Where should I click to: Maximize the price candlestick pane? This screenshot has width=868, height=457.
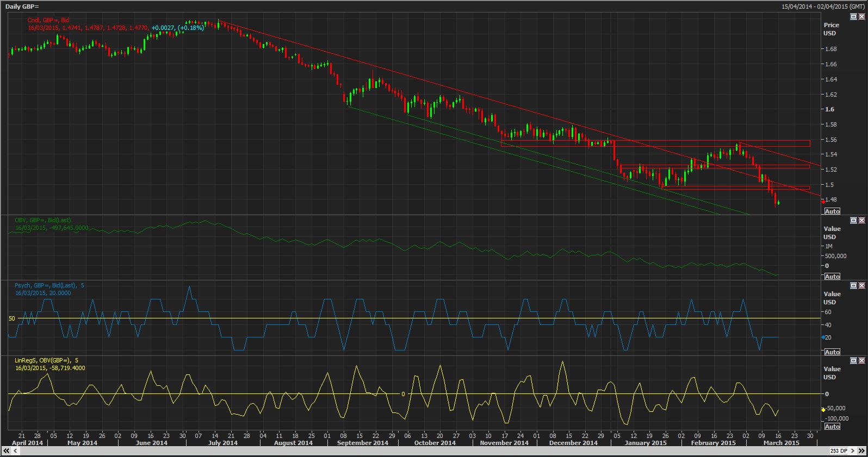click(853, 17)
